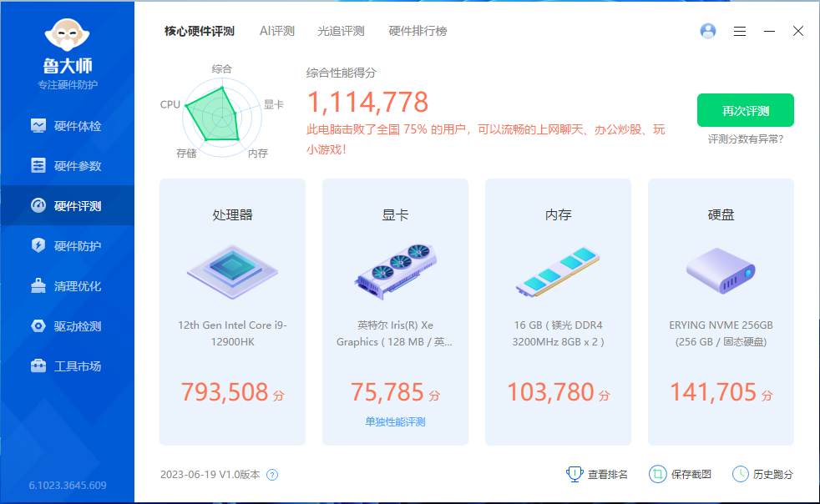Image resolution: width=820 pixels, height=504 pixels.
Task: Switch to the 硬件排行榜 tab
Action: coord(418,32)
